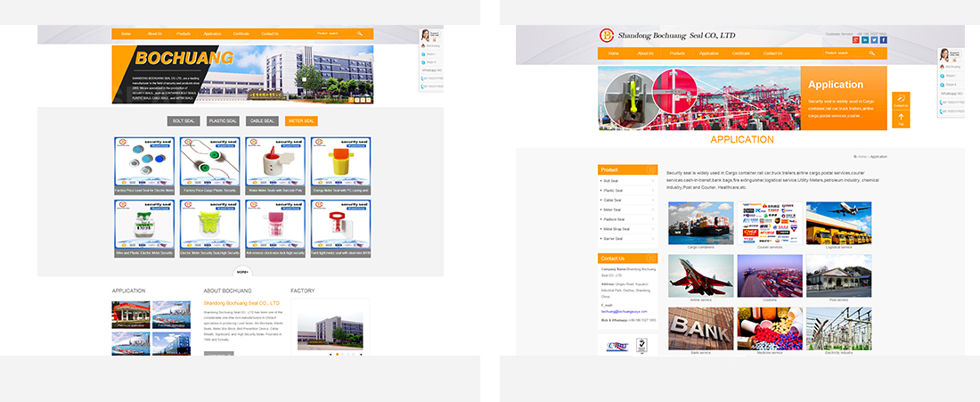Expand Cable Seal in the Product sidebar
The image size is (980, 402).
tap(627, 200)
